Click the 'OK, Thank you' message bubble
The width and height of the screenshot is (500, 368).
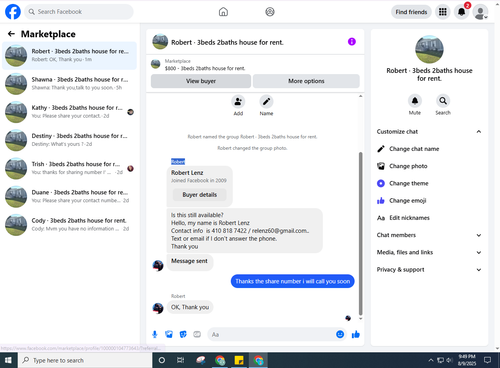coord(190,307)
